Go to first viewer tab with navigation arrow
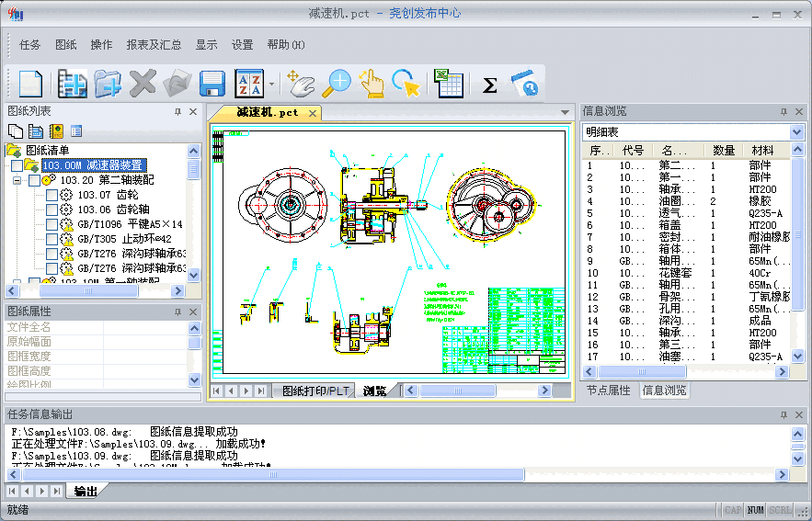 (x=217, y=391)
